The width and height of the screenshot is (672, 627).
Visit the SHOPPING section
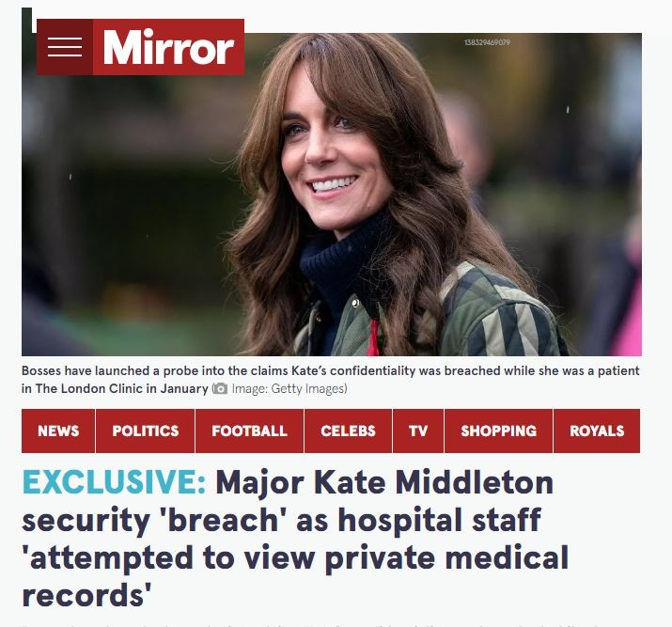499,431
